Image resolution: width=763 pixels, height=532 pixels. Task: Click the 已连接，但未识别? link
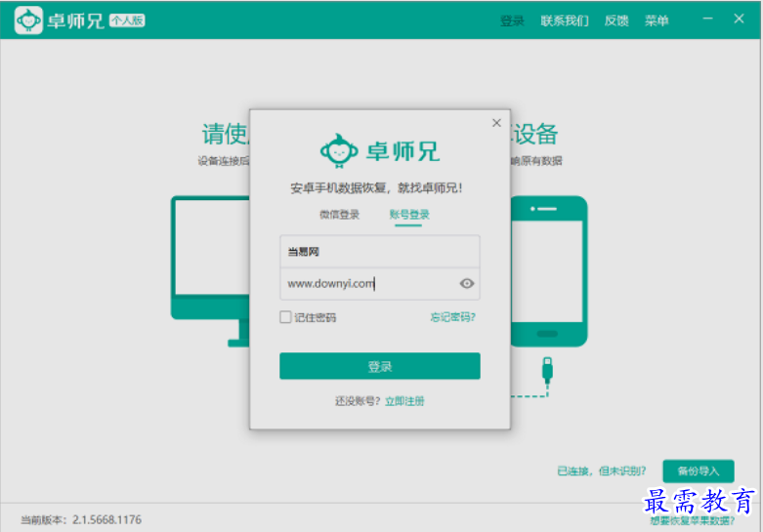coord(602,471)
